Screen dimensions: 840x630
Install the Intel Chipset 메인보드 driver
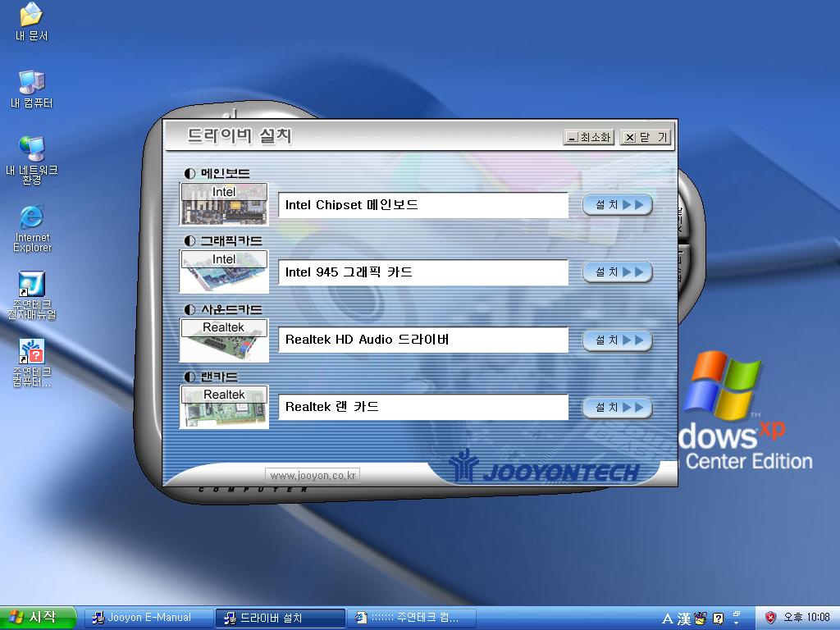[617, 204]
